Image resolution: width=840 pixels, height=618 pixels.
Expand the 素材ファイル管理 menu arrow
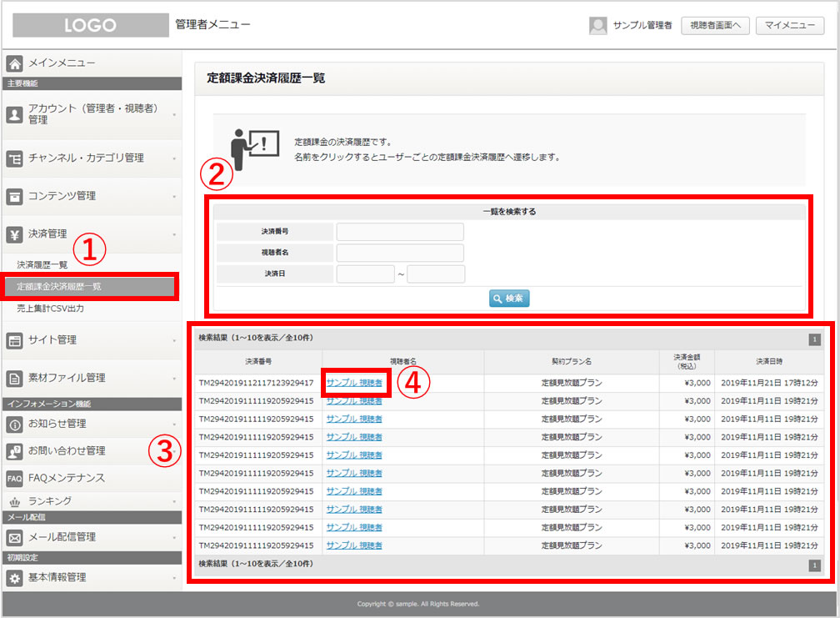coord(174,379)
